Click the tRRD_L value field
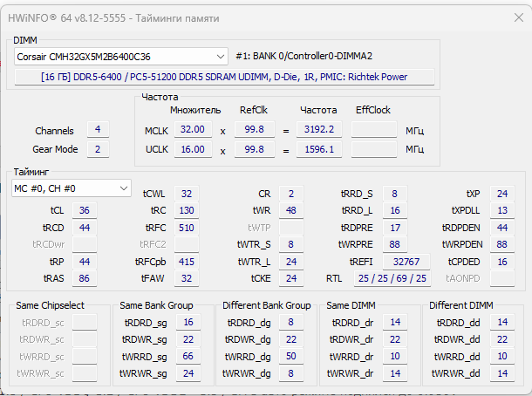 (395, 210)
